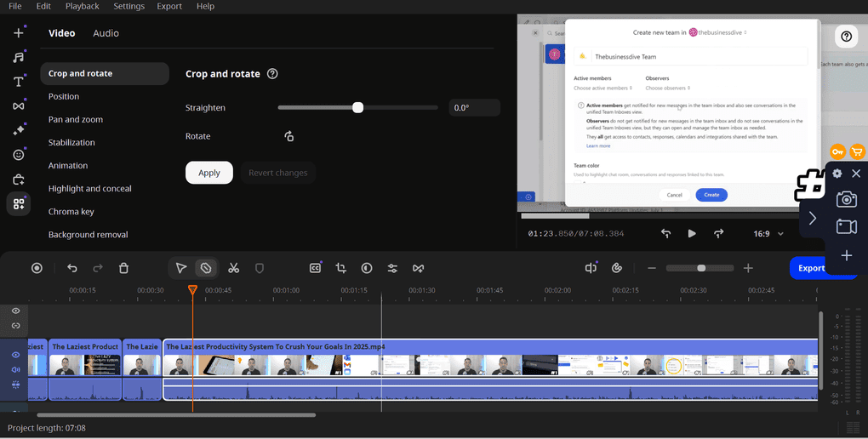Open the music note audio tab
The height and width of the screenshot is (439, 868).
coord(18,57)
